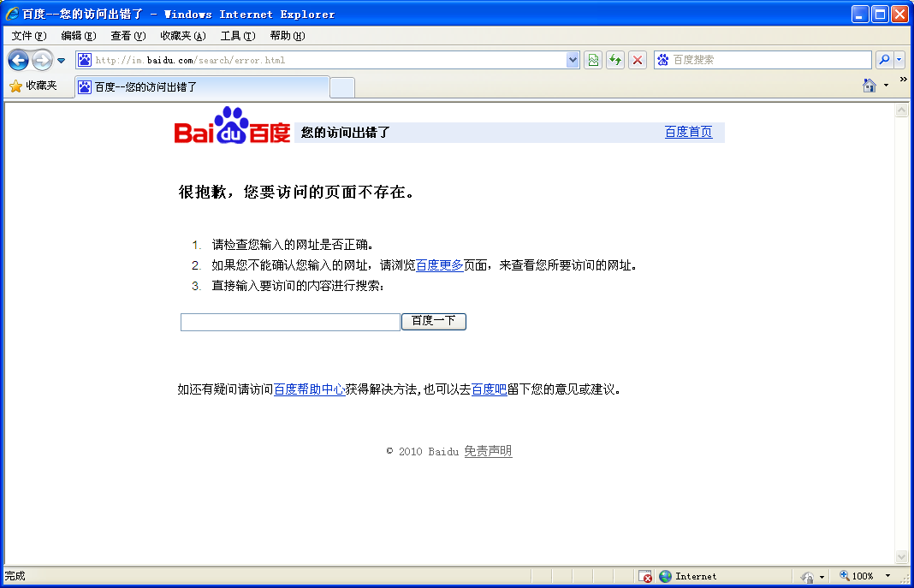Open a new blank tab
Screen dimensions: 914x588
(342, 88)
